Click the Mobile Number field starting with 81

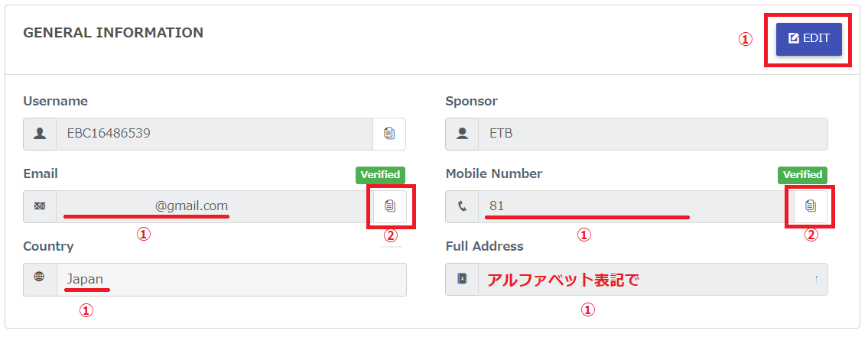coord(627,206)
